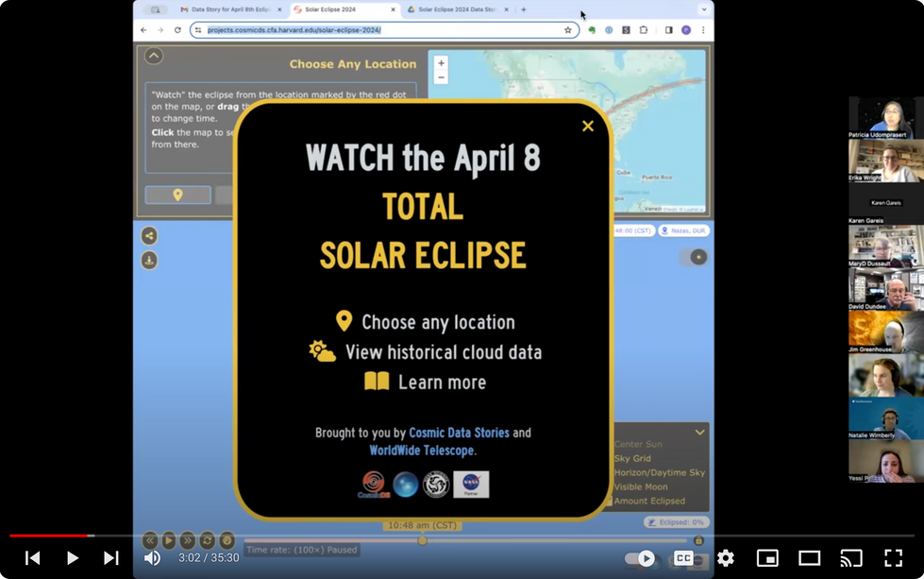Click the sun-cloud icon beside View historical cloud data
Image resolution: width=924 pixels, height=579 pixels.
(x=323, y=351)
